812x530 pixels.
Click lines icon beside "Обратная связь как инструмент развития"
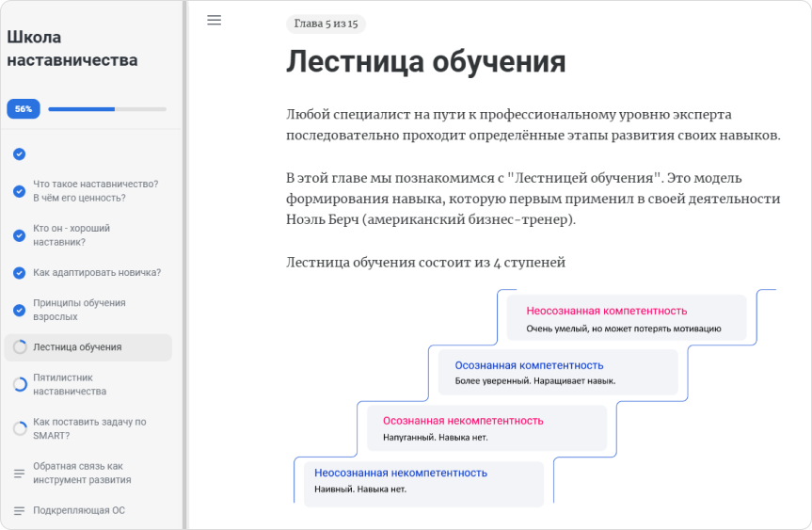pos(20,473)
